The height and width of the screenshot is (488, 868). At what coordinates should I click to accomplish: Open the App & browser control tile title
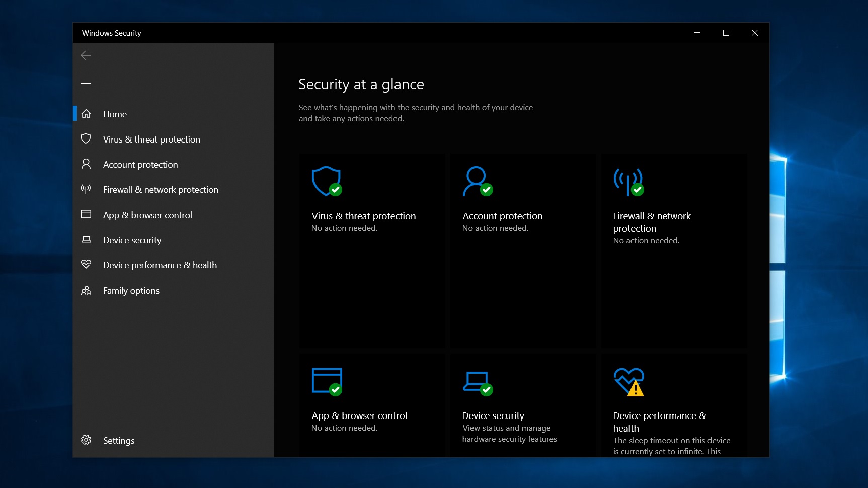[x=359, y=415]
